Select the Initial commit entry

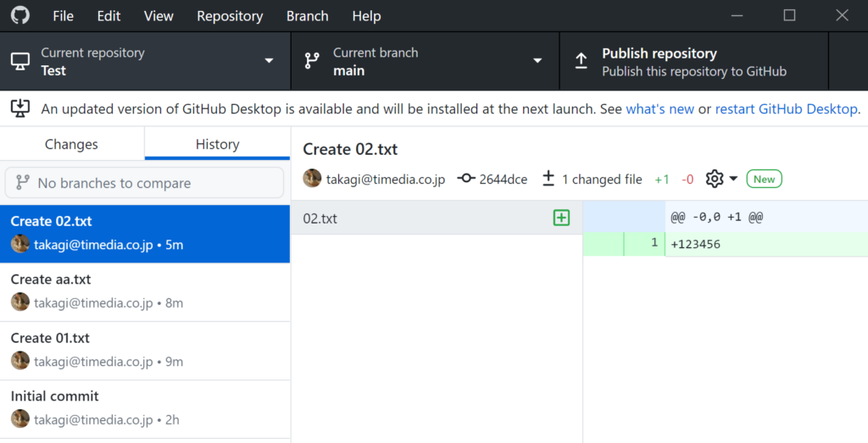(x=144, y=409)
